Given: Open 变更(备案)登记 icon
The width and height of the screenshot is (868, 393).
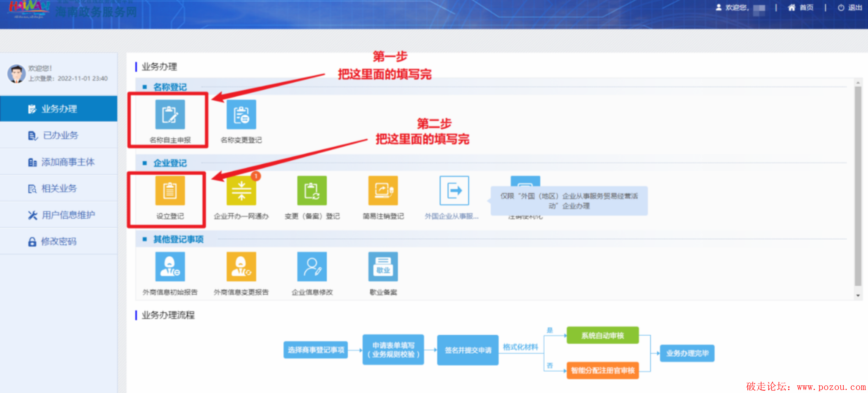Looking at the screenshot, I should pyautogui.click(x=312, y=191).
